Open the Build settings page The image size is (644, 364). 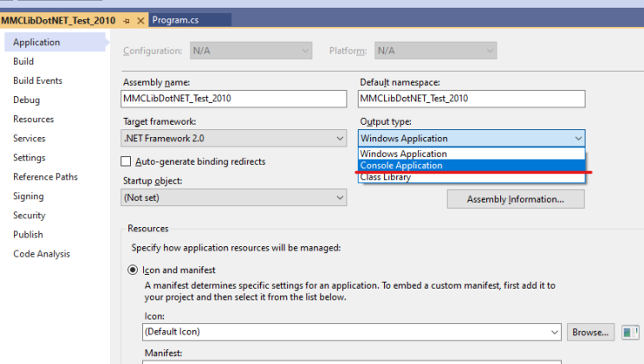(x=23, y=62)
